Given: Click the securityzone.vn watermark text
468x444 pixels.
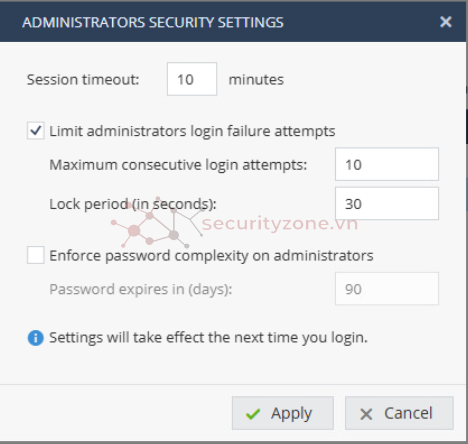Looking at the screenshot, I should [x=280, y=223].
